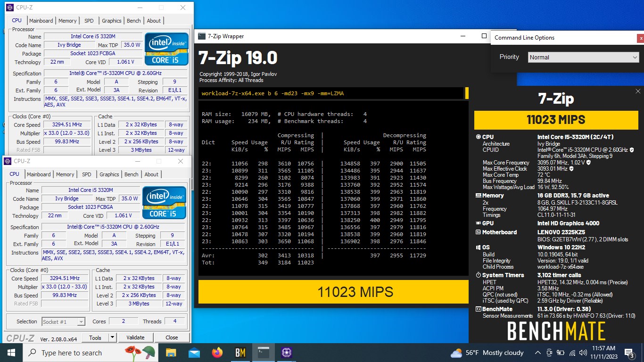Screen dimensions: 644x362
Task: Click the Windows OS icon in BenchMate panel
Action: pos(478,247)
